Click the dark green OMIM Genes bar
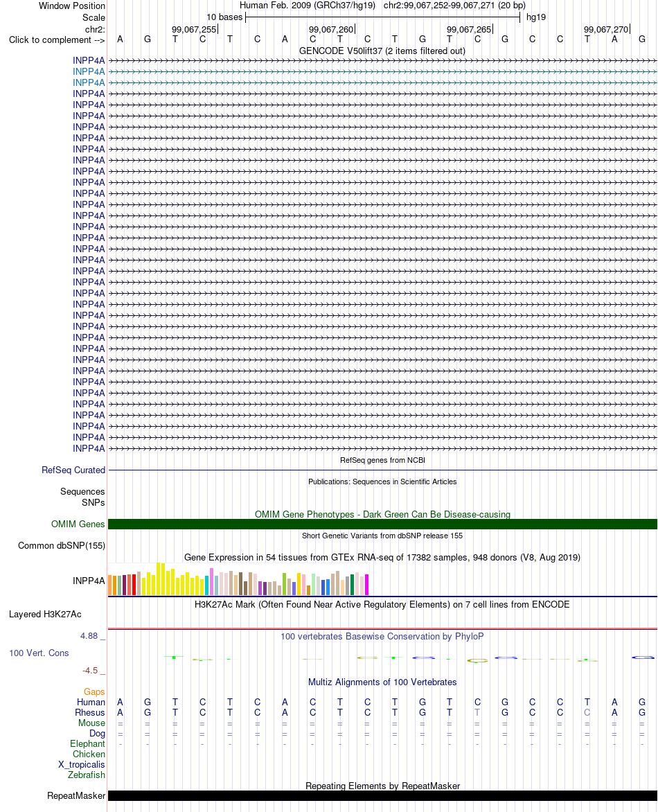Viewport: 658px width, 812px height. coord(382,524)
